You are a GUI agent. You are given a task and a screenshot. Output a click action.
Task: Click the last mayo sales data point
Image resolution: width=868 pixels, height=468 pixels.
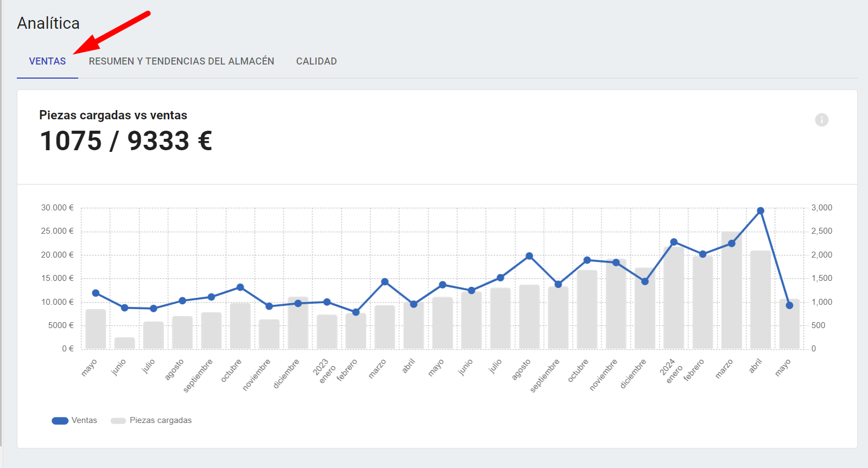coord(789,305)
